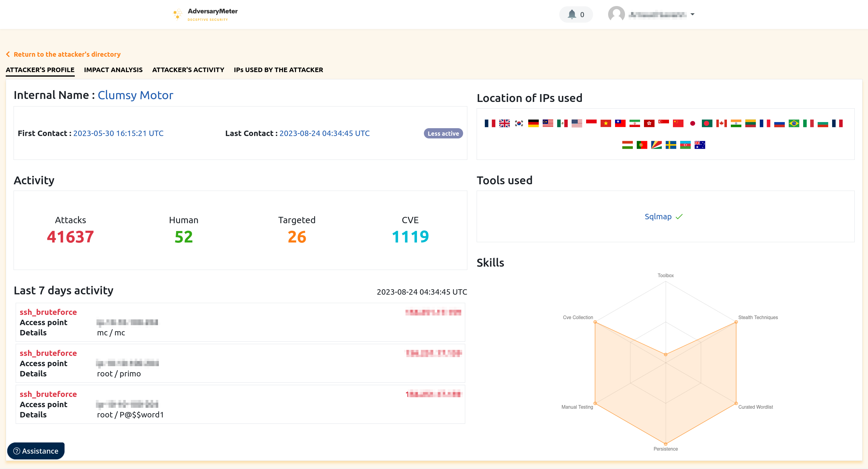Click the Australia flag
Viewport: 868px width, 469px height.
point(700,145)
